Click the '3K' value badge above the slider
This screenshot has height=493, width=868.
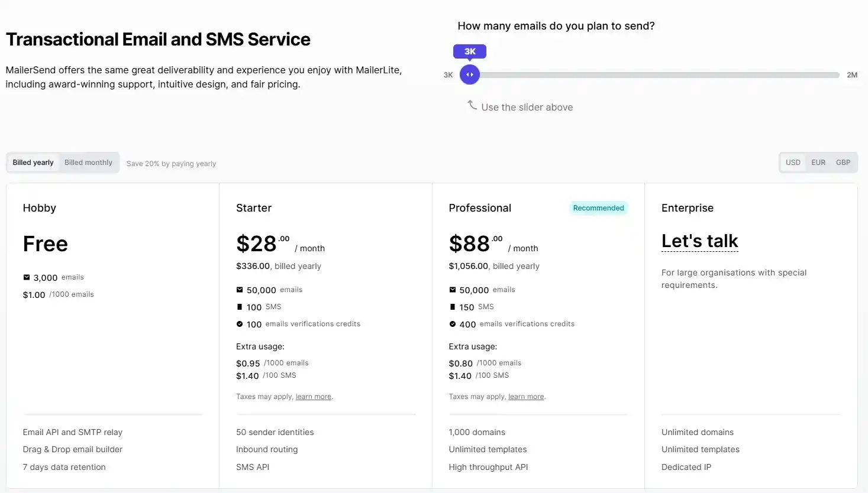click(x=469, y=51)
